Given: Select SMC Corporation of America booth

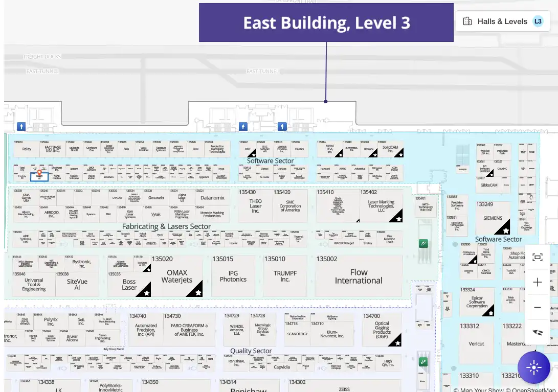Looking at the screenshot, I should [x=290, y=206].
